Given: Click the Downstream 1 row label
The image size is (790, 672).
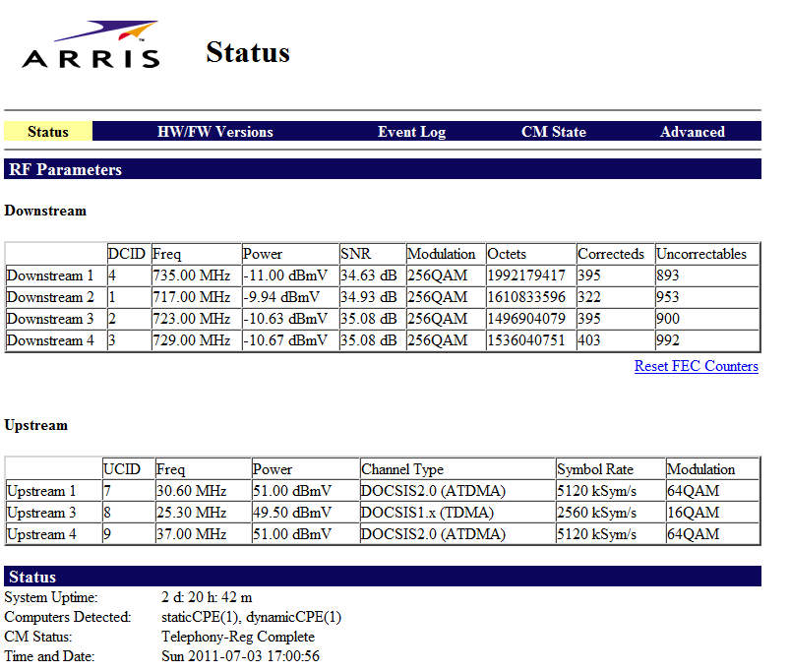Looking at the screenshot, I should tap(51, 275).
